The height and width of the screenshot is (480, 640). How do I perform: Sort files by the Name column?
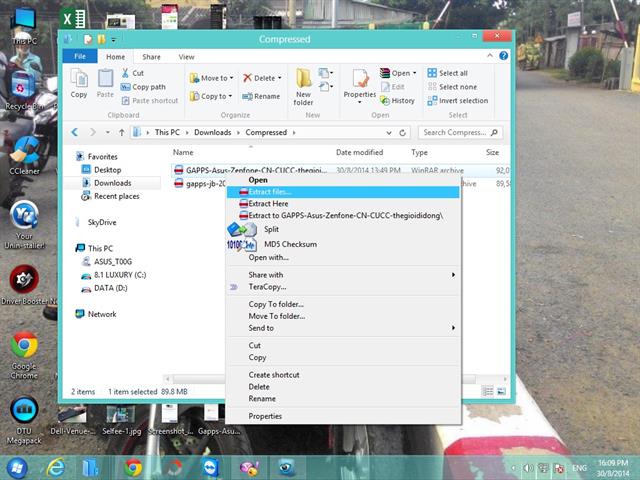183,152
